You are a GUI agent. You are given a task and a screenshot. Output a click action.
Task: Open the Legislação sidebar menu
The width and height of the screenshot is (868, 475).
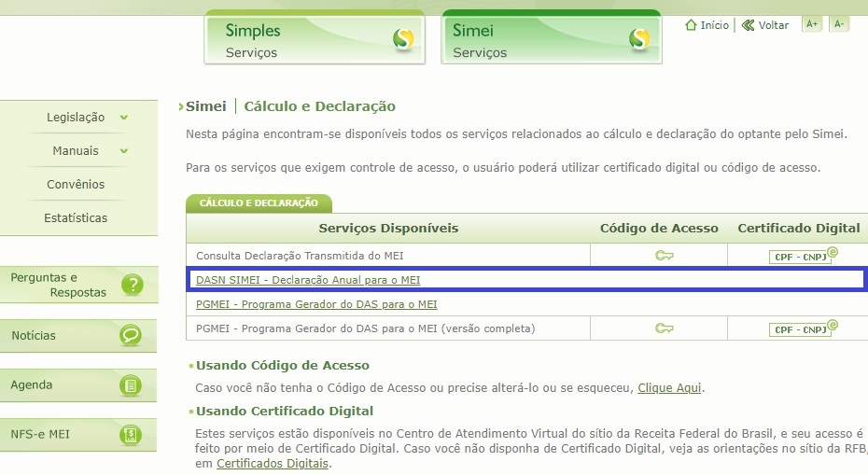pyautogui.click(x=76, y=117)
